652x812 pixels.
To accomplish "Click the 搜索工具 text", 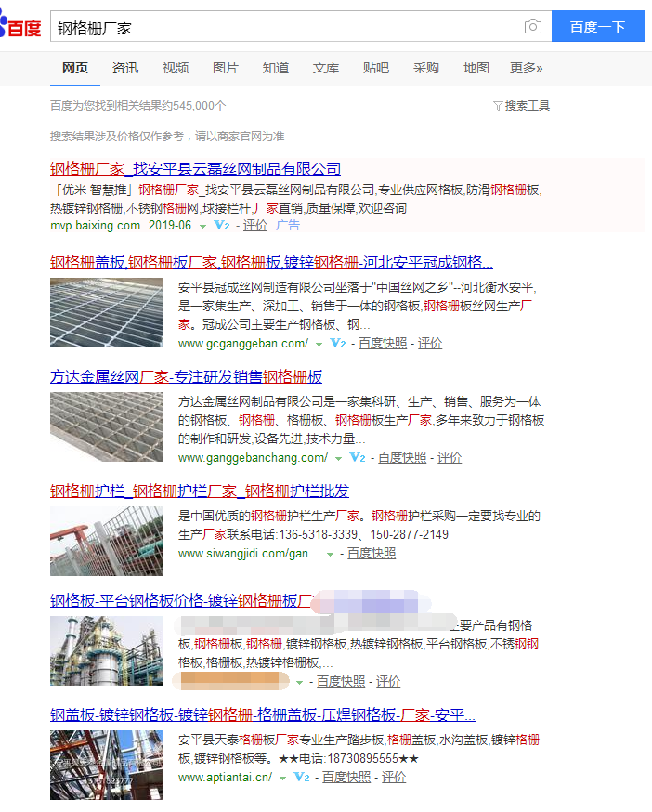I will click(528, 106).
